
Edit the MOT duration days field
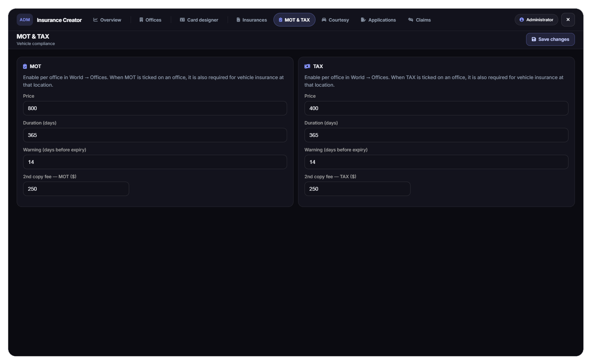click(155, 135)
